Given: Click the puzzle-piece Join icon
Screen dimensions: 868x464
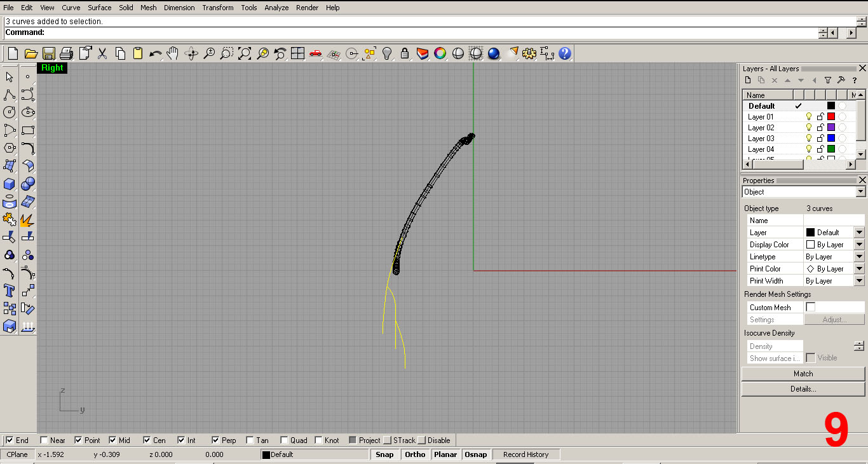Looking at the screenshot, I should tap(10, 220).
